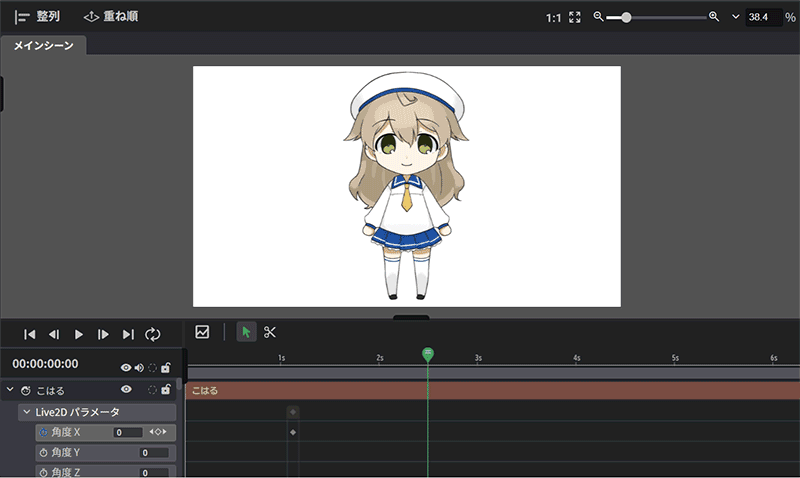Collapse the Live2D パラメータ group

[27, 412]
